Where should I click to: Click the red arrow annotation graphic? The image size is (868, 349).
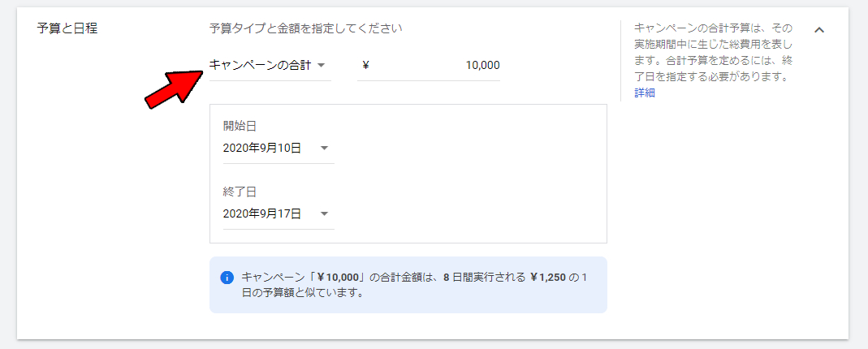174,87
